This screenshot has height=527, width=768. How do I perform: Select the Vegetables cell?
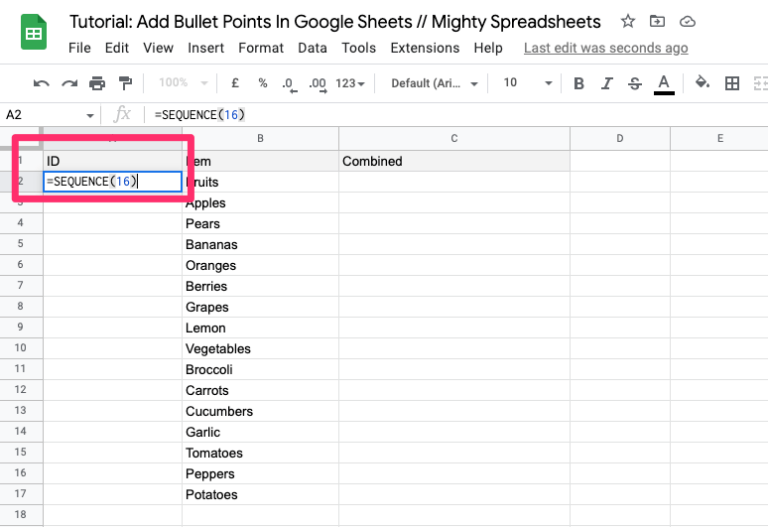click(x=260, y=349)
